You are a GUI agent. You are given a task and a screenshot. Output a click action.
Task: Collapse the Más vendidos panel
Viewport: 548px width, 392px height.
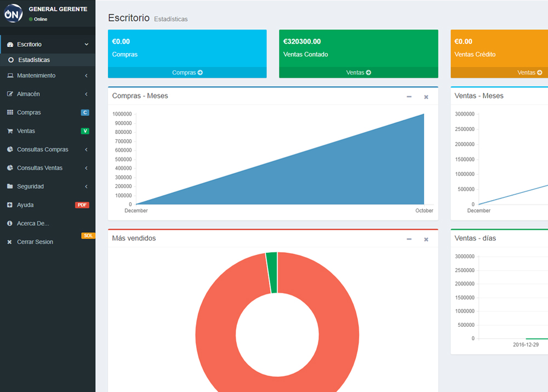tap(409, 239)
